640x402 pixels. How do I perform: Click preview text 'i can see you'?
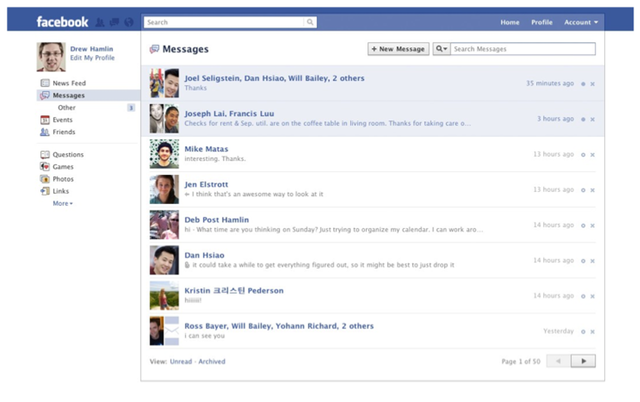(x=204, y=336)
